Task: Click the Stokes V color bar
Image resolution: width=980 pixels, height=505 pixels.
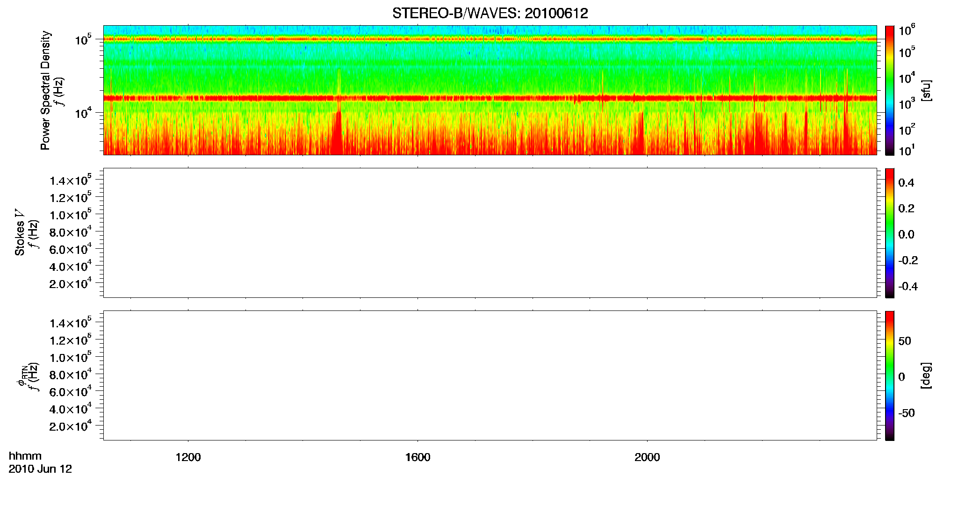Action: 890,233
